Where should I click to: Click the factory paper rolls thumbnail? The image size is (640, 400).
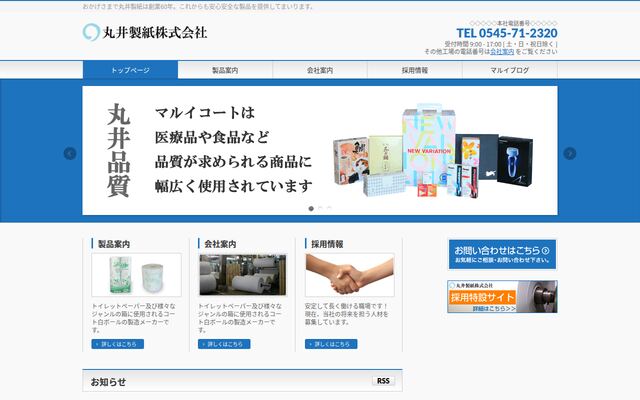pyautogui.click(x=243, y=275)
